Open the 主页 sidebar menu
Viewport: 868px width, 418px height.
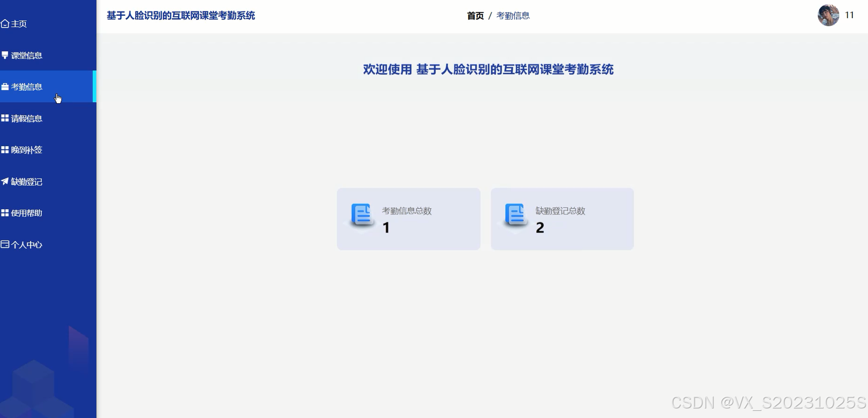click(x=48, y=23)
